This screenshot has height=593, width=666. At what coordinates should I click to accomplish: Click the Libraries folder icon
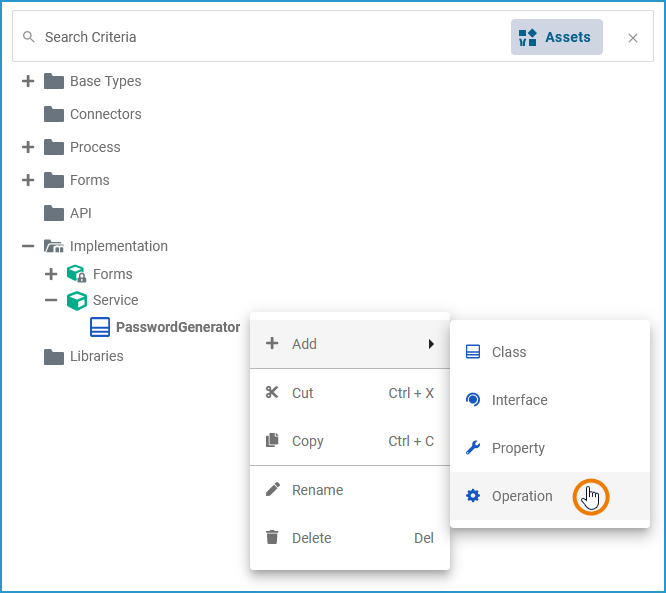point(54,356)
